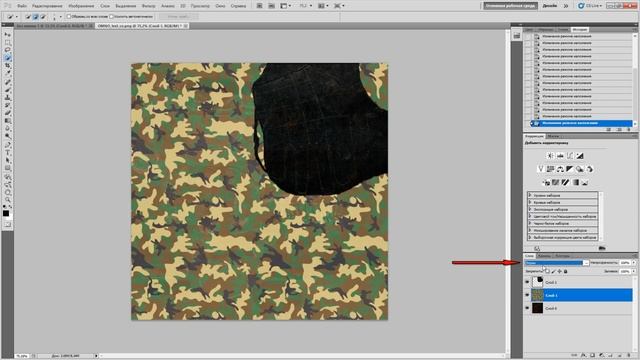Hide layer Слой 0 with dark thumbnail
The width and height of the screenshot is (640, 360).
coord(527,308)
